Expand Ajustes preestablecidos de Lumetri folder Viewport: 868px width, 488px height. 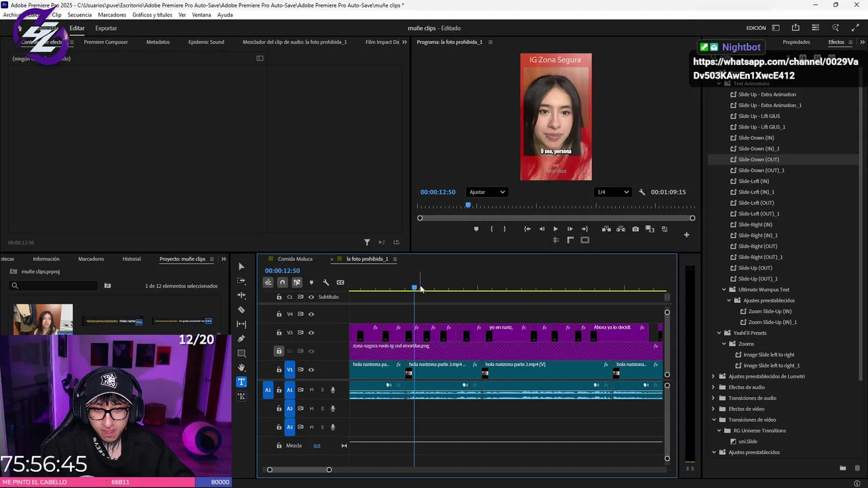(713, 377)
